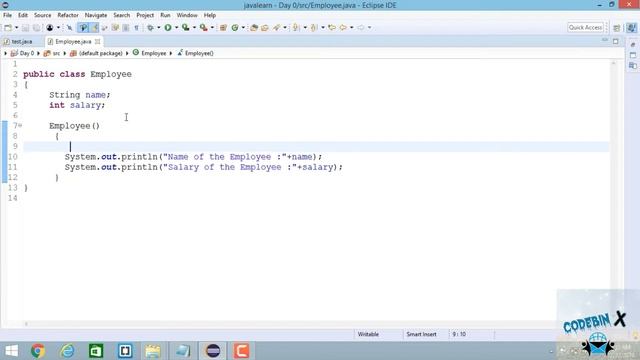Click the Open Type icon
640x360 pixels.
click(x=254, y=28)
